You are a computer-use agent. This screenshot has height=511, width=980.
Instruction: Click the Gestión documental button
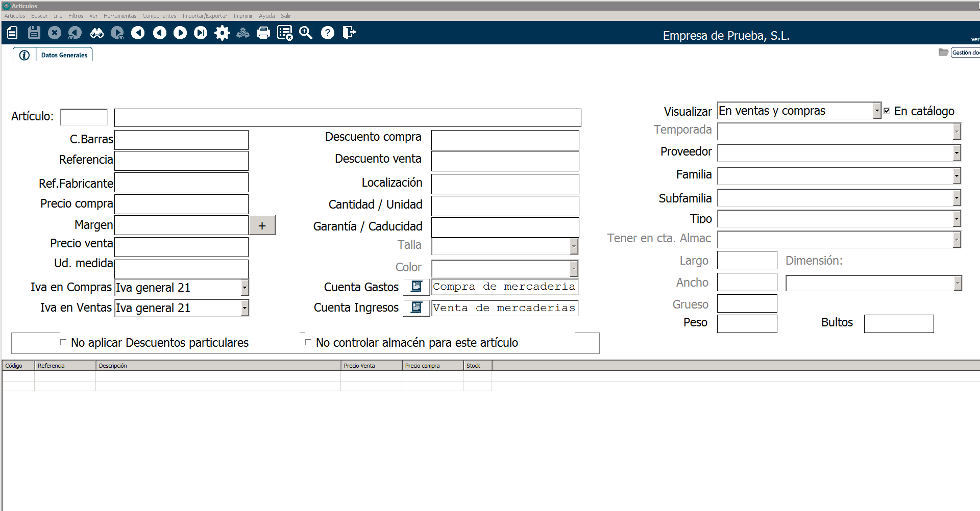[965, 53]
